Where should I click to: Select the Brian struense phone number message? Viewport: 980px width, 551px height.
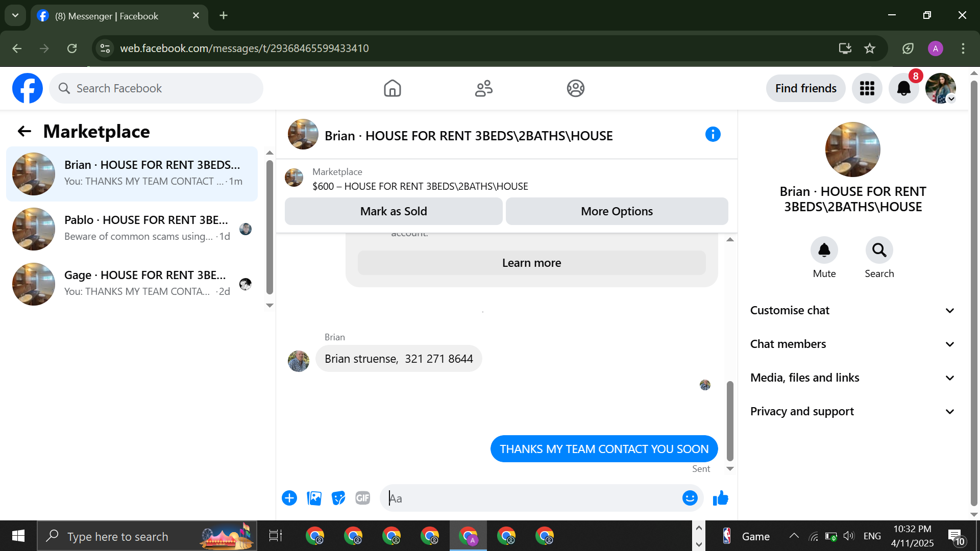[x=399, y=359]
